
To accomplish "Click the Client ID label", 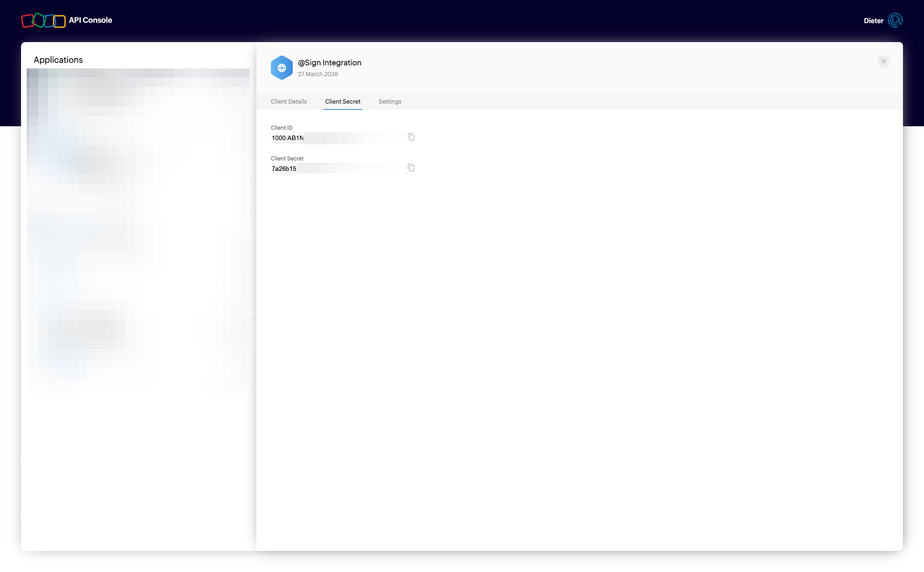I will (281, 128).
